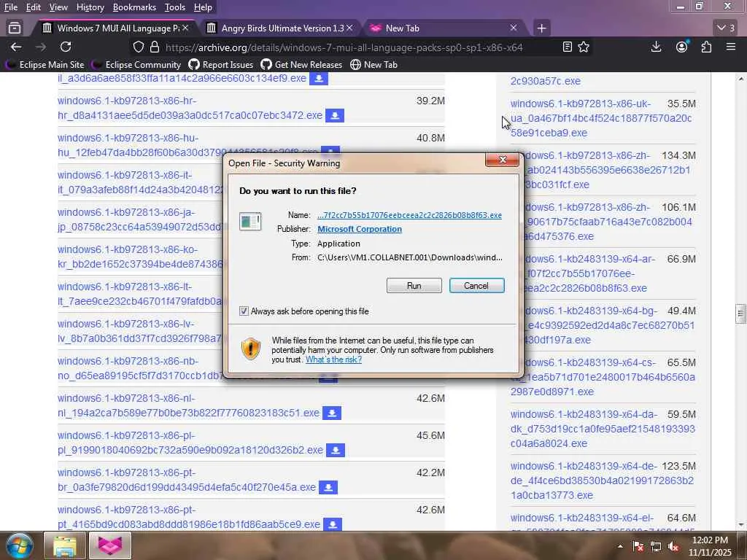The width and height of the screenshot is (747, 560).
Task: Click the Run button in security warning
Action: (x=414, y=286)
